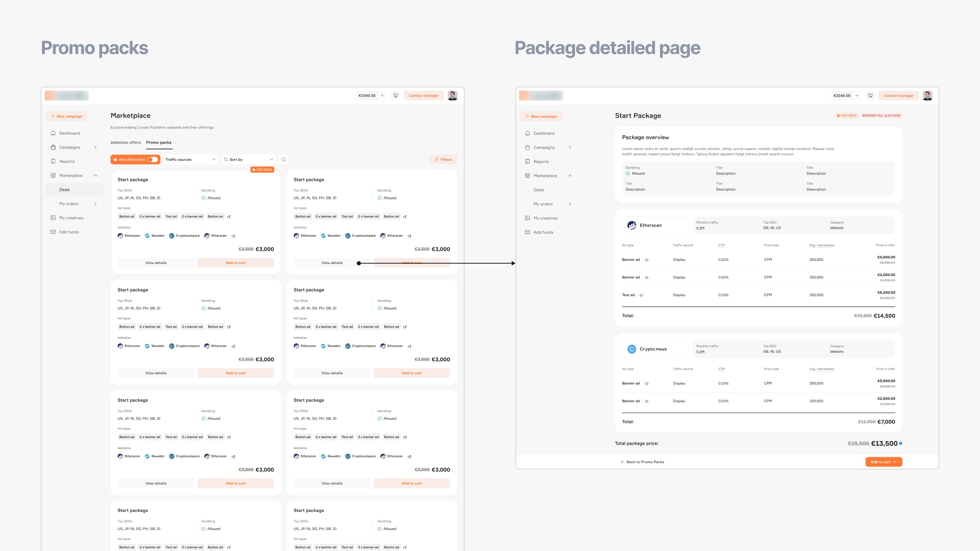980x551 pixels.
Task: Open the cart icon in detail page header
Action: (x=870, y=96)
